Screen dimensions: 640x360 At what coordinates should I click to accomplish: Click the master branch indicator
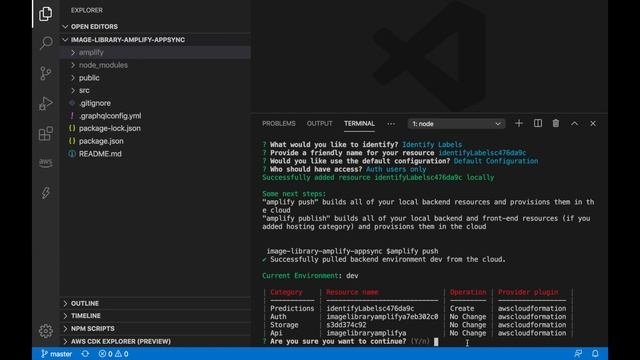point(56,354)
